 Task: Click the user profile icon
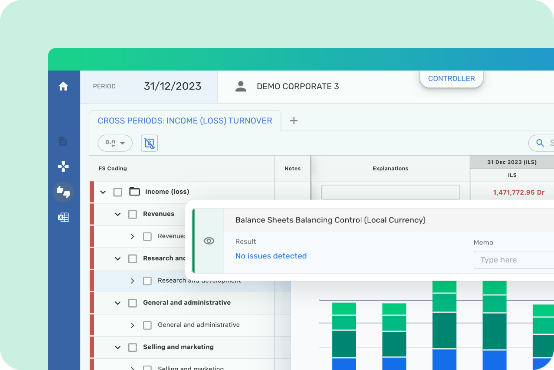pyautogui.click(x=241, y=86)
